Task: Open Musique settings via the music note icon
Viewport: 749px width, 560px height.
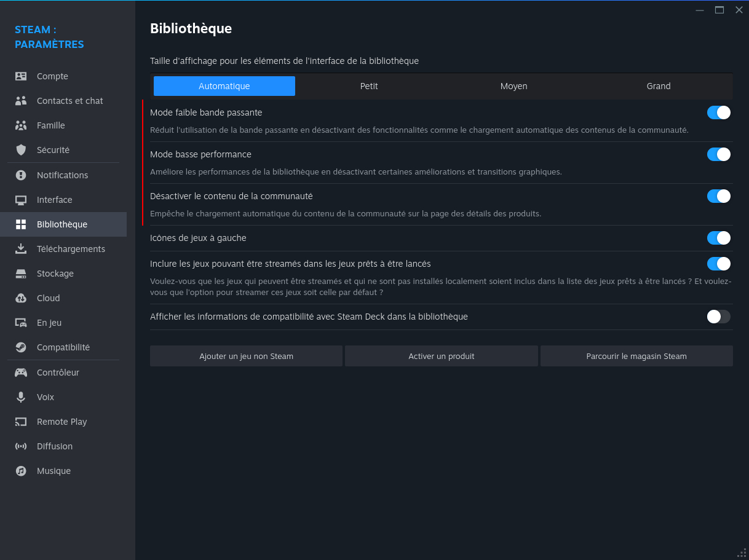Action: (x=21, y=471)
